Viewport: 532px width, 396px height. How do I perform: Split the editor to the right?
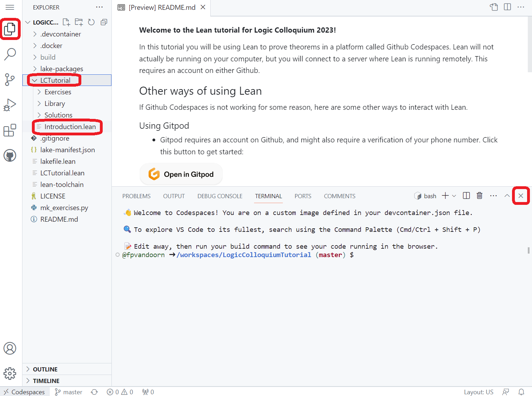(x=507, y=7)
